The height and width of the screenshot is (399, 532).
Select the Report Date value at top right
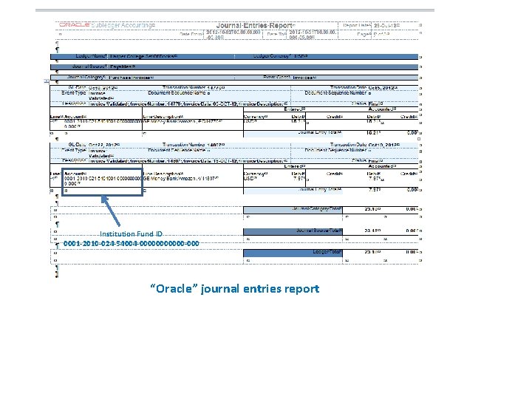pyautogui.click(x=386, y=25)
